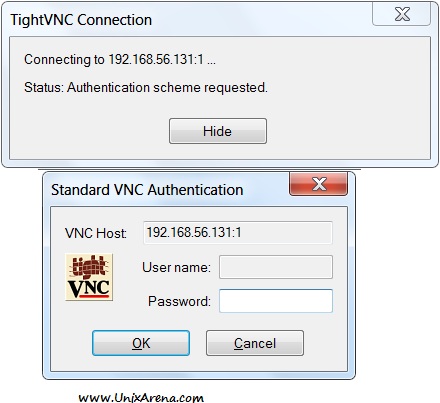Cancel the VNC authentication
Viewport: 440px width, 403px height.
tap(255, 343)
